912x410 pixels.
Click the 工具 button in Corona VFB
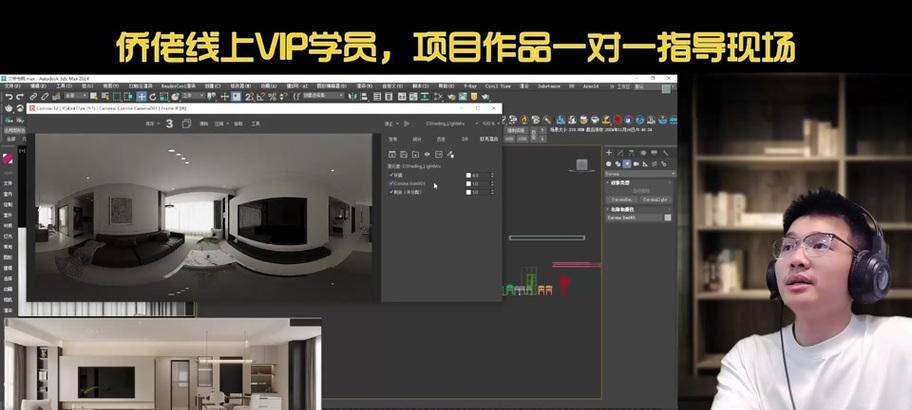point(256,123)
